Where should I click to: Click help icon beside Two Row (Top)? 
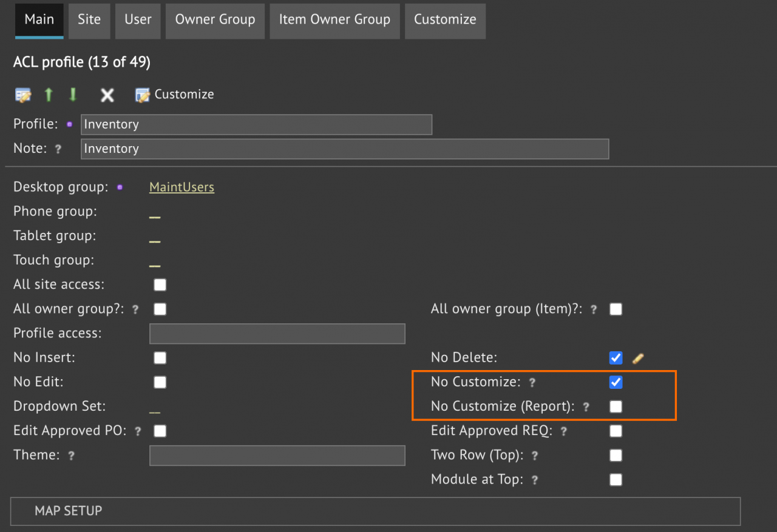535,456
